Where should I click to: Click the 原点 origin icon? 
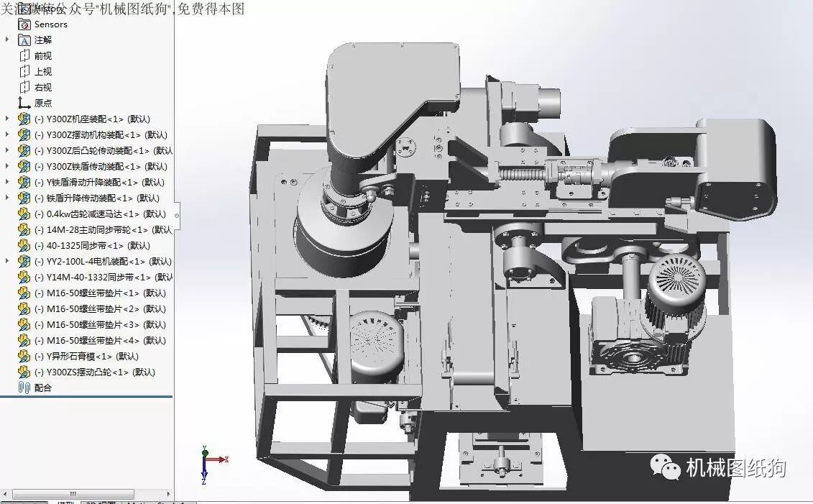pyautogui.click(x=24, y=103)
